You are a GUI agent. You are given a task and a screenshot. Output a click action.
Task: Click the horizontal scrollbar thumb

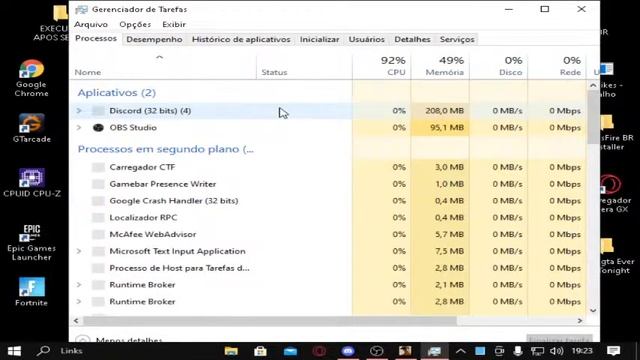(270, 321)
